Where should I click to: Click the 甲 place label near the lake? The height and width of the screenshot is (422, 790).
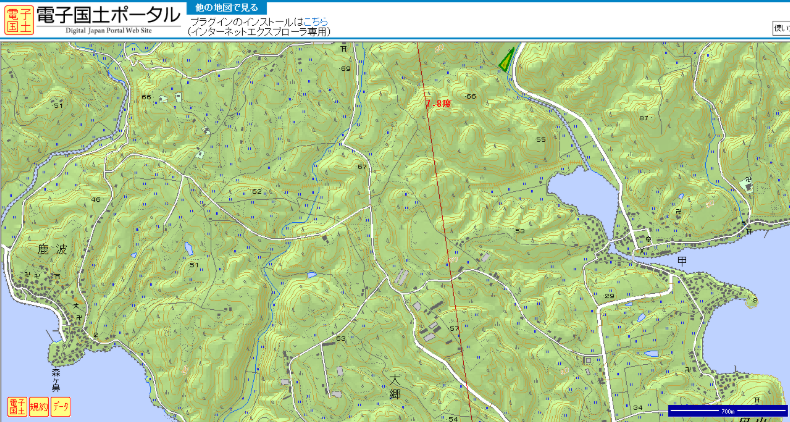tap(683, 260)
